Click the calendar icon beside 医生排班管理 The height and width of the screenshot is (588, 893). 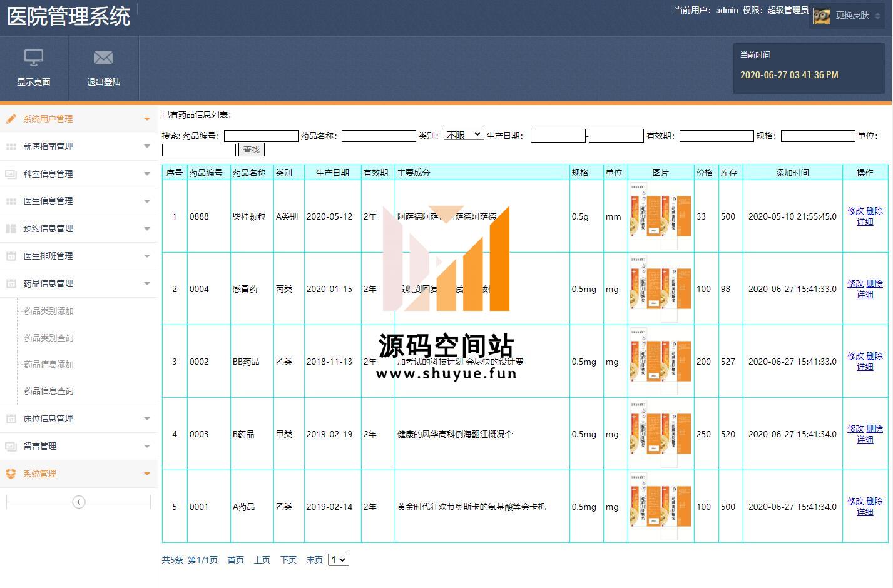[x=11, y=256]
